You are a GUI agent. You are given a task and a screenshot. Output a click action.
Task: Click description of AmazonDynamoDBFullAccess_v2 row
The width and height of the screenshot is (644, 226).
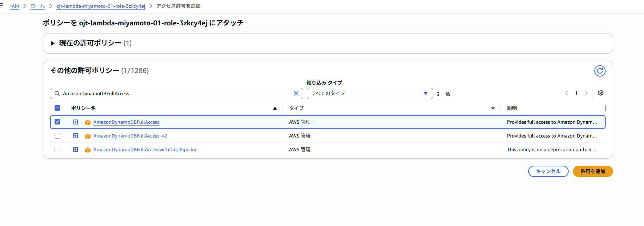[552, 136]
